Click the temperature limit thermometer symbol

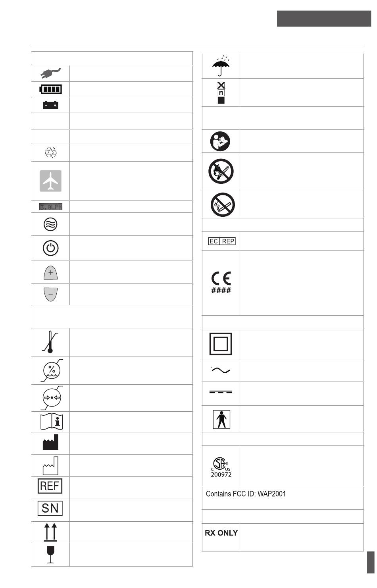[x=50, y=343]
